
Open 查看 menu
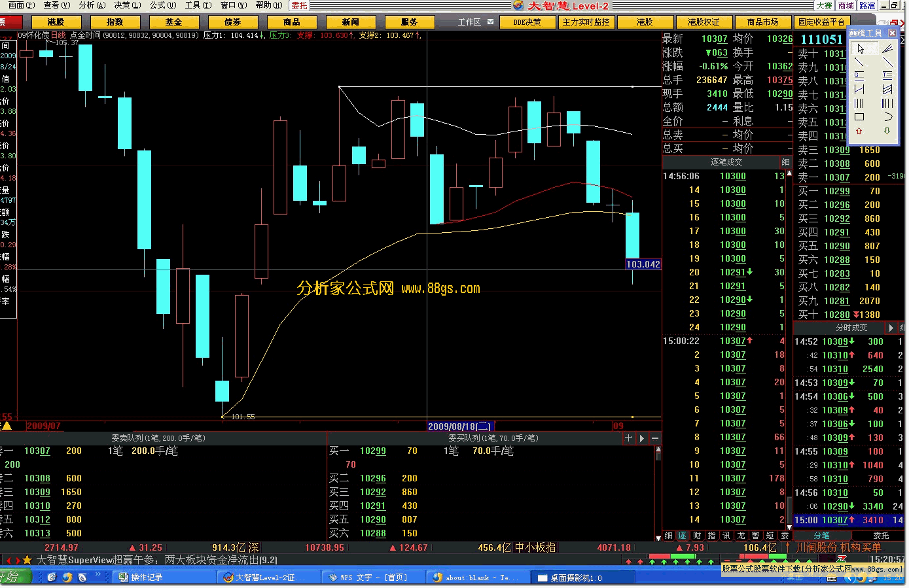click(56, 5)
